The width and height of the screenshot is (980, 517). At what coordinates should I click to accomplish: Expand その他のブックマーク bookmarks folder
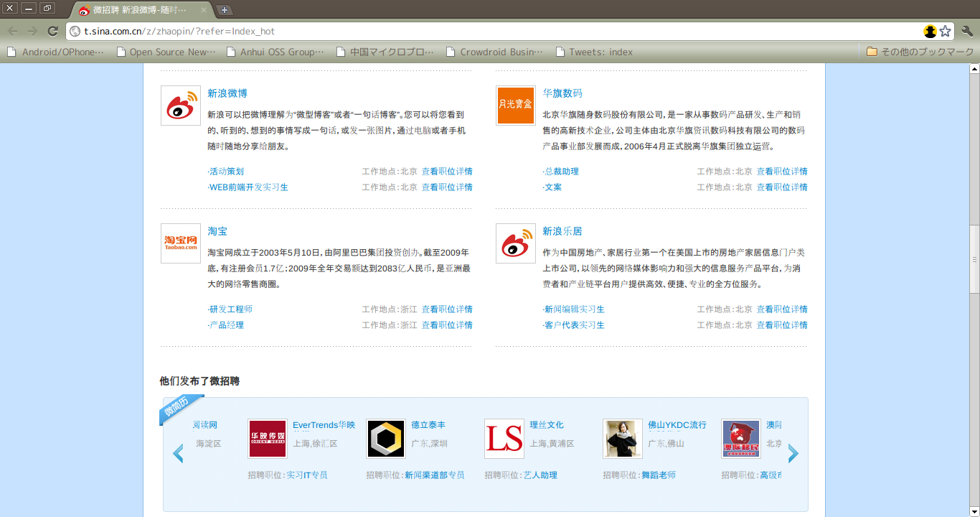pos(920,52)
